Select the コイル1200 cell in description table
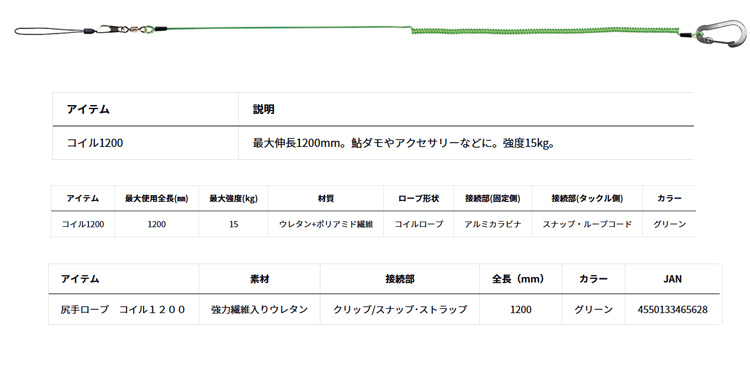750x373 pixels. pos(95,143)
